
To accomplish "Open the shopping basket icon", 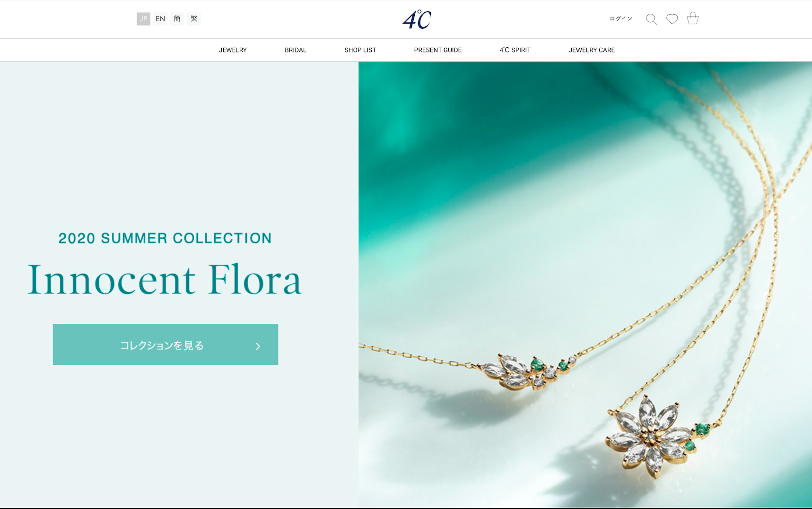I will [693, 18].
